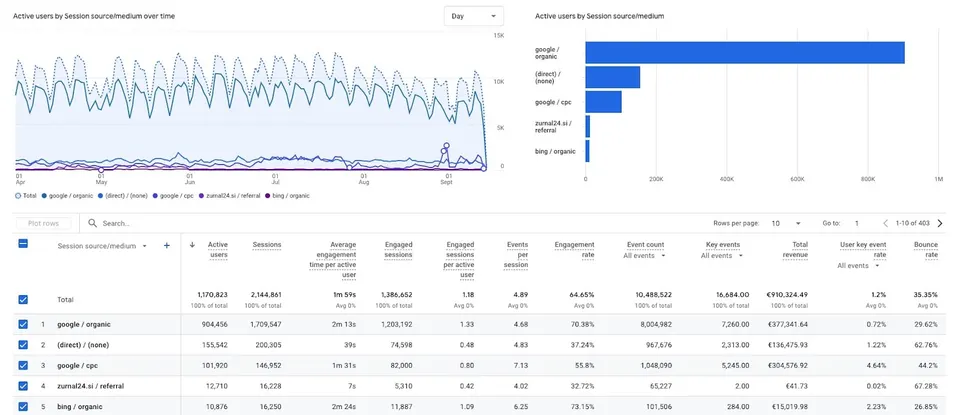960x415 pixels.
Task: Uncheck the google / cpc row checkbox
Action: 23,365
